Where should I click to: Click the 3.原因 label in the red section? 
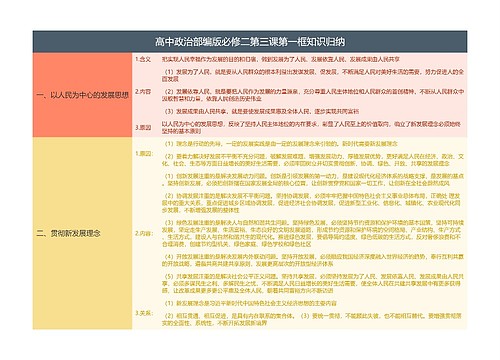pos(143,128)
